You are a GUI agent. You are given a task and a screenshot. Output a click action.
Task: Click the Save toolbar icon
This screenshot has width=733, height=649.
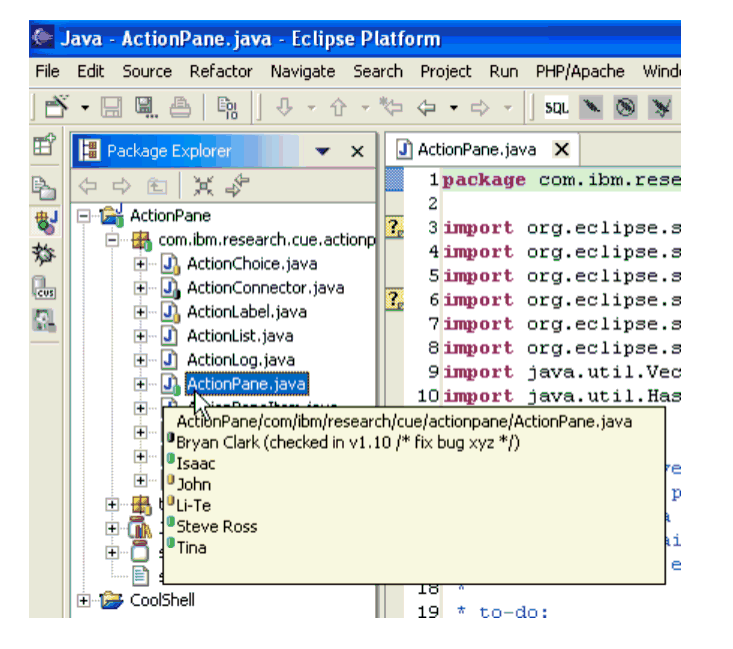[x=113, y=107]
